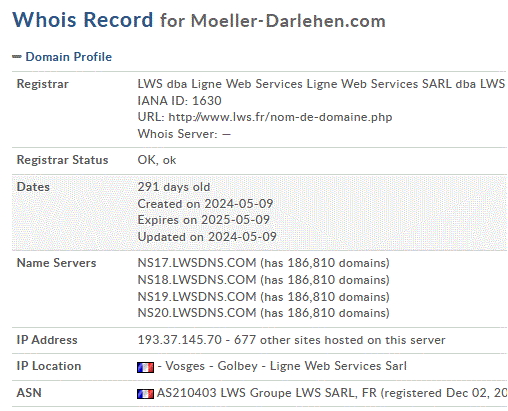Select the 'Vosges - Golbey - Ligne Web Services Sarl' text
Image resolution: width=508 pixels, height=411 pixels.
[x=286, y=366]
